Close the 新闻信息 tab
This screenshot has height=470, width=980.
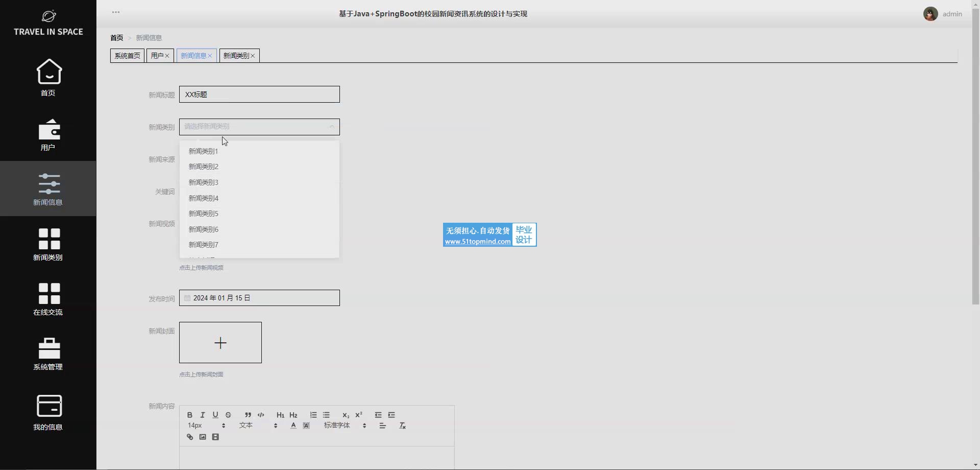(x=210, y=56)
